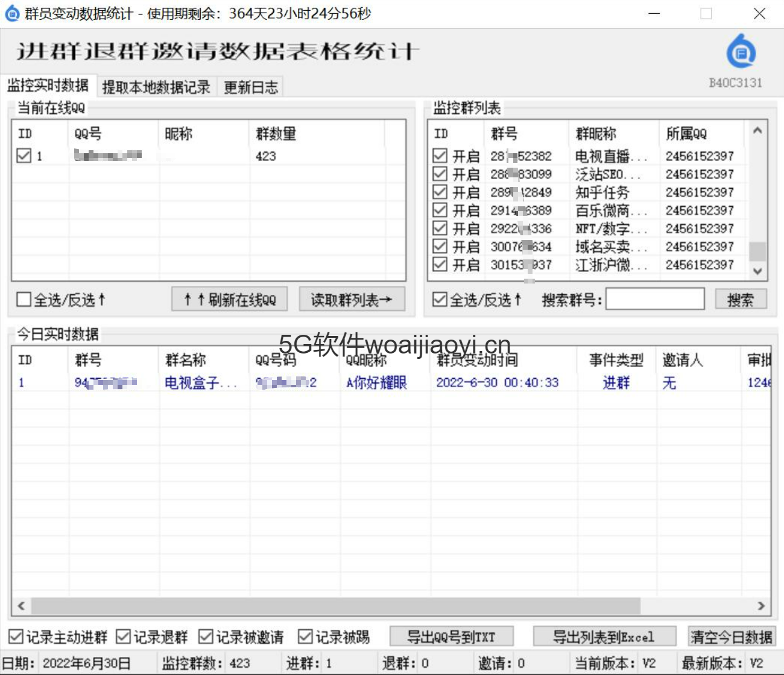Click 清空今日数据 button
This screenshot has height=675, width=784.
(732, 636)
